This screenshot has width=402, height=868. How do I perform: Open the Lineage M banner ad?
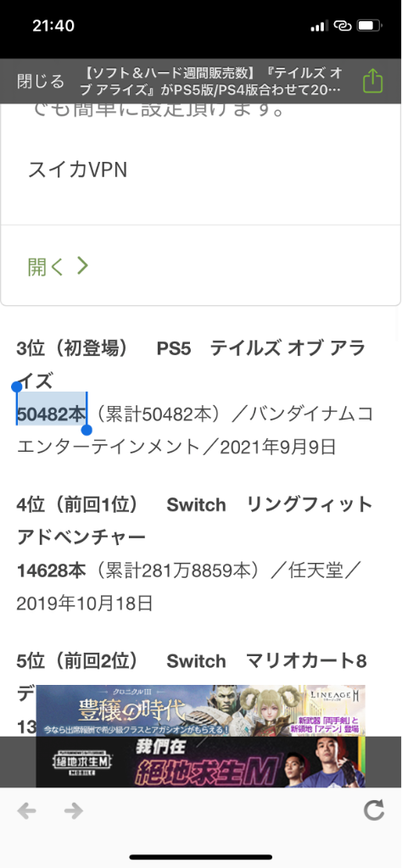(200, 711)
